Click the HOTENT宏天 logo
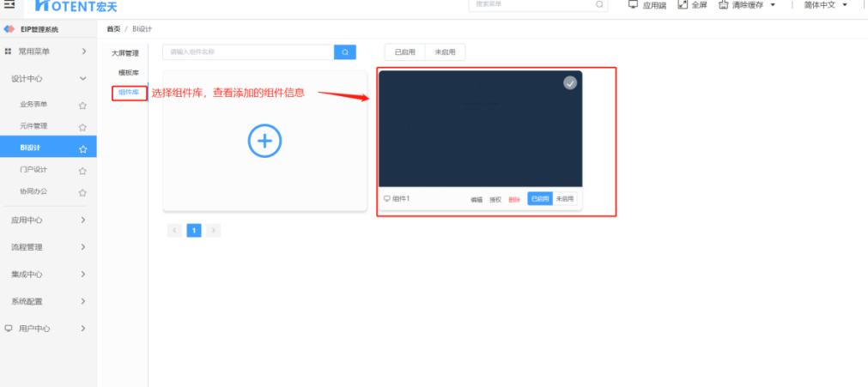This screenshot has height=387, width=868. coord(76,5)
